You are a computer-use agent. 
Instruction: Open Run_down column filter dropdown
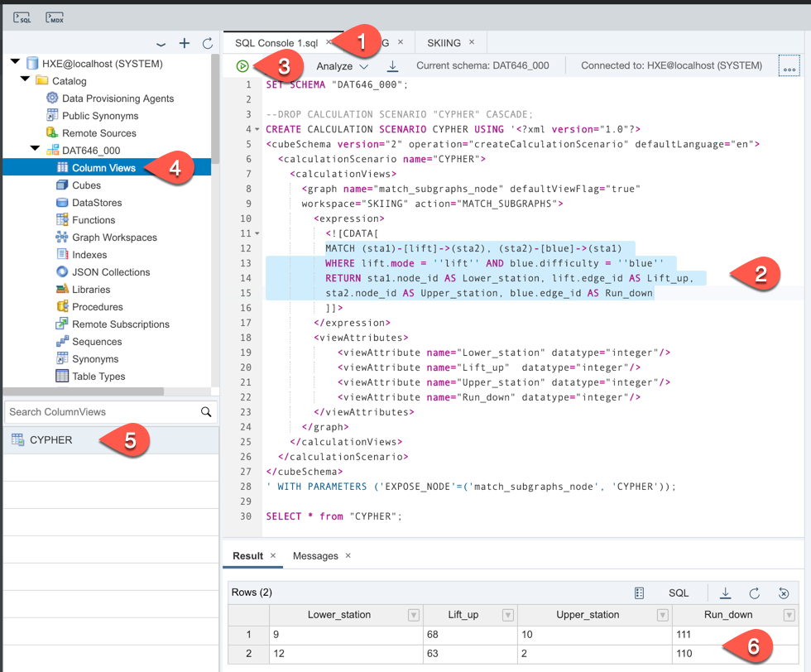point(789,615)
